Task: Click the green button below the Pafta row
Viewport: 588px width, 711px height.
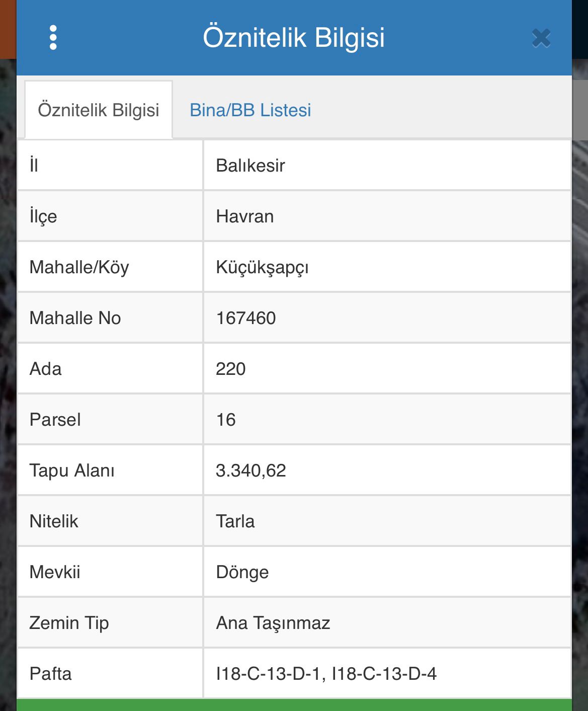Action: (x=294, y=704)
